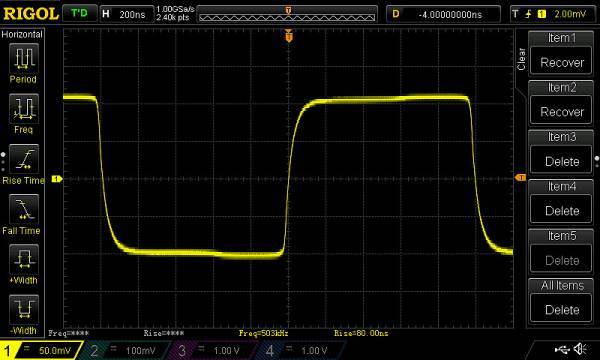
Task: Delete All Items measurements
Action: click(x=561, y=310)
